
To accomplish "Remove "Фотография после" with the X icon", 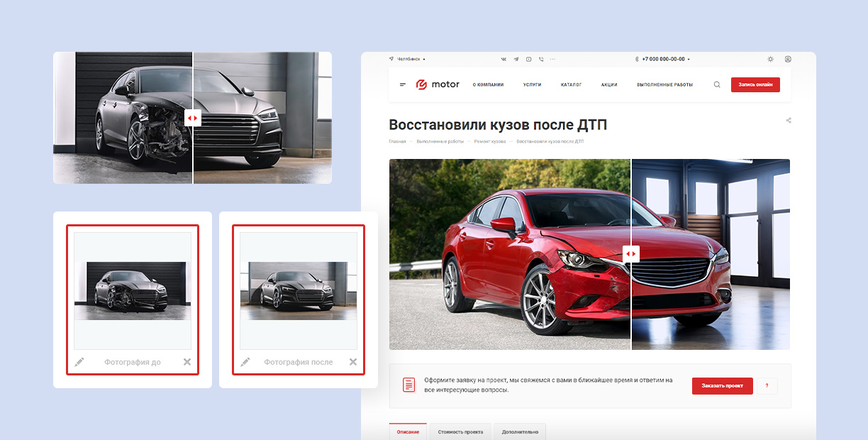I will (353, 362).
